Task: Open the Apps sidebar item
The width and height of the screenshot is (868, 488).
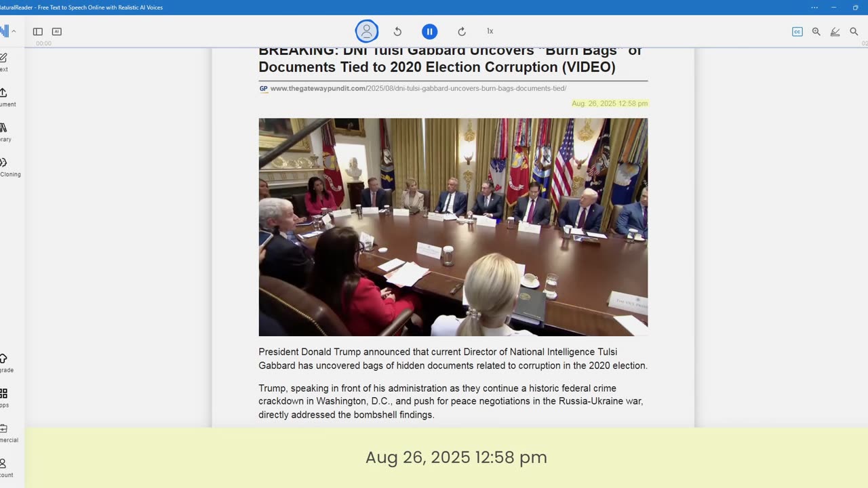Action: tap(4, 398)
